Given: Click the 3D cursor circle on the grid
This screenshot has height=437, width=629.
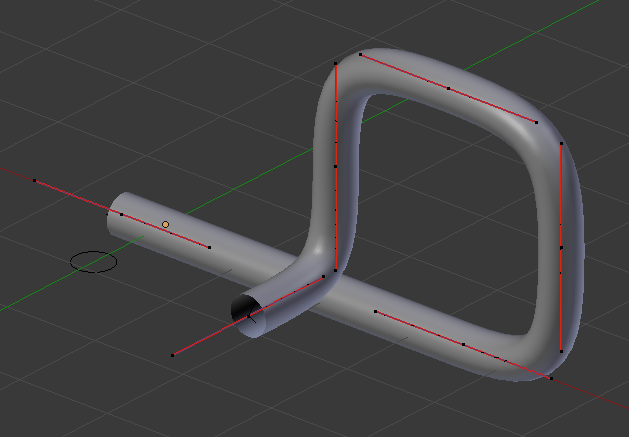Looking at the screenshot, I should [x=93, y=262].
